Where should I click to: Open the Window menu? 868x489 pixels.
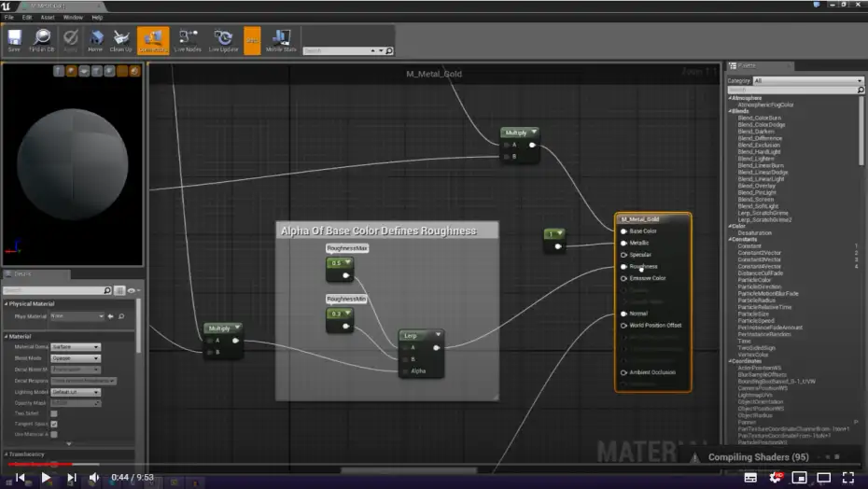[x=73, y=17]
